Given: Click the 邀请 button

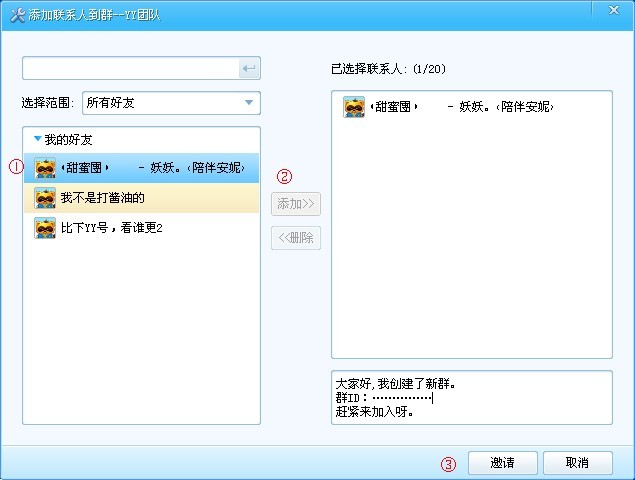Looking at the screenshot, I should 503,463.
